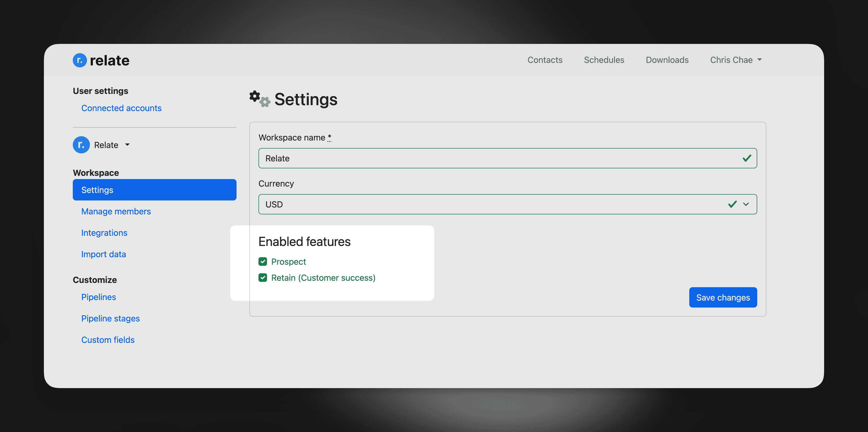The height and width of the screenshot is (432, 868).
Task: Open the Downloads navigation item
Action: (x=667, y=60)
